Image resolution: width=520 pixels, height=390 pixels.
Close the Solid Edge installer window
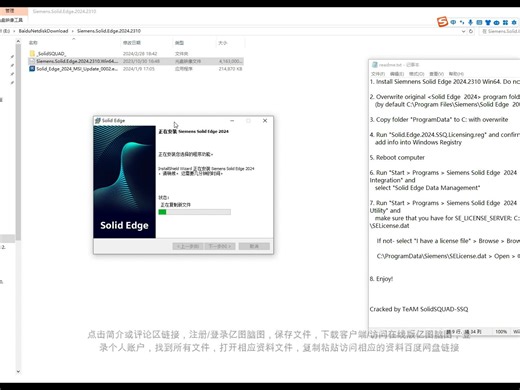[265, 121]
